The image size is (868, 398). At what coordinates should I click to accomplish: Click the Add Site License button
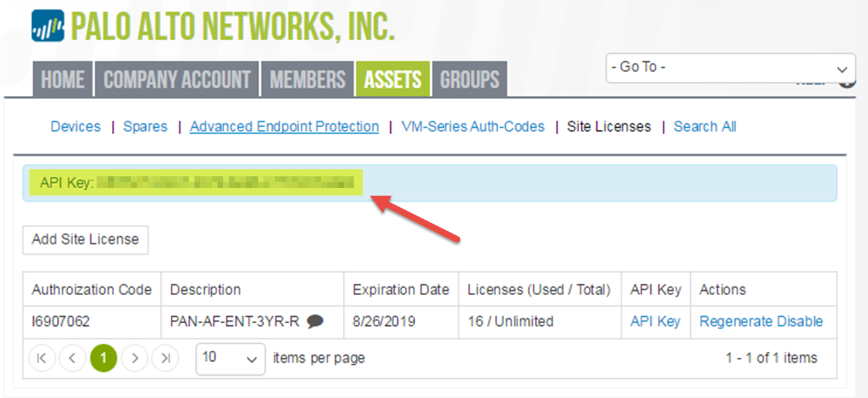pyautogui.click(x=85, y=240)
